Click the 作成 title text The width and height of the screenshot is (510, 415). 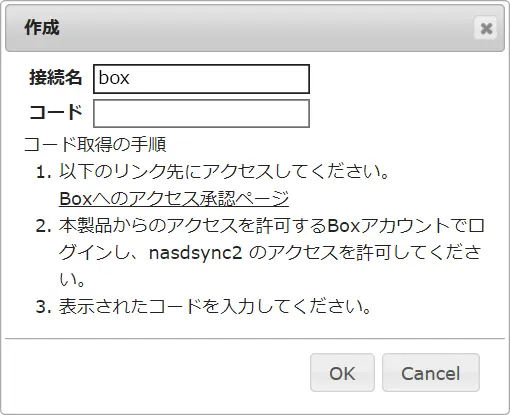[42, 27]
